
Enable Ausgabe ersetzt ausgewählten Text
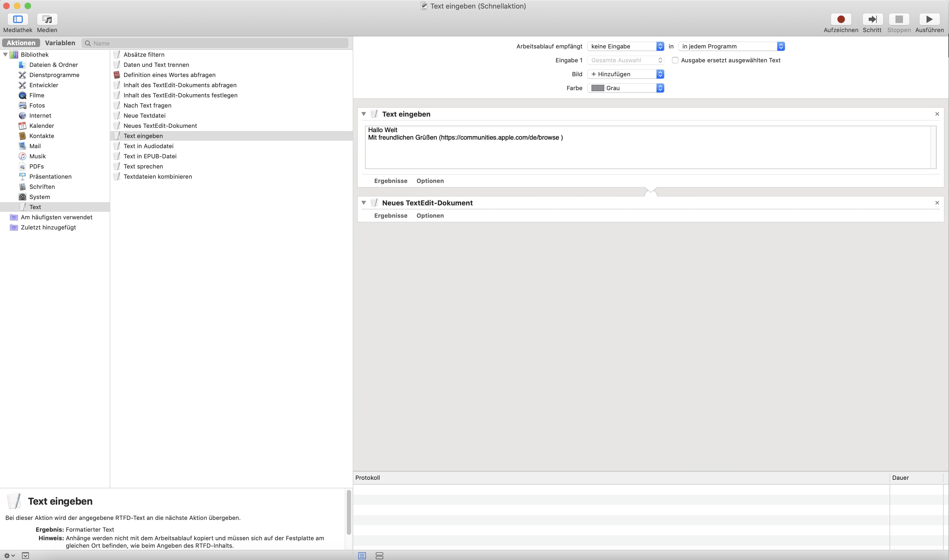[675, 60]
